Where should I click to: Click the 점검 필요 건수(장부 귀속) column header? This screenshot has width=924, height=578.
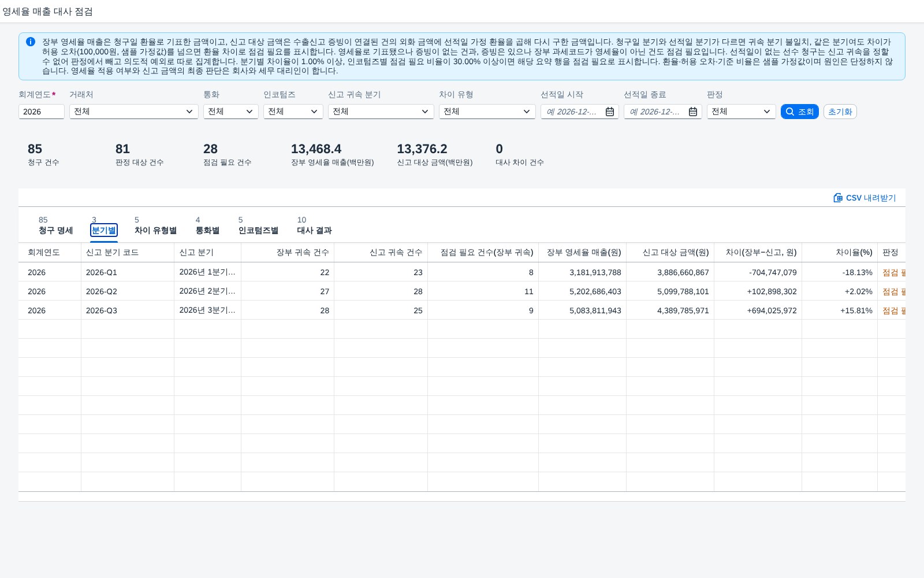(x=483, y=253)
